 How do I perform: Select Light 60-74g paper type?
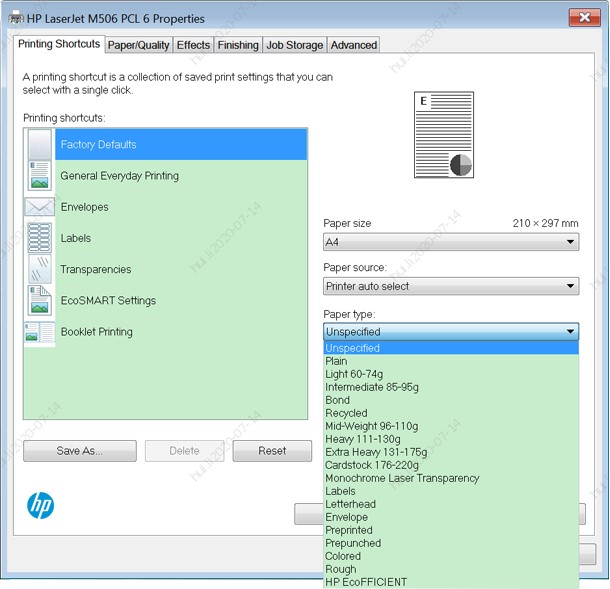coord(451,374)
